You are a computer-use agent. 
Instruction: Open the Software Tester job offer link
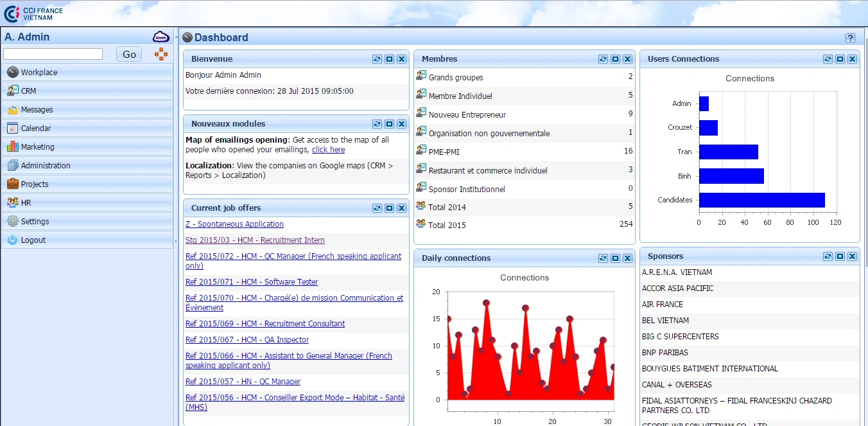pyautogui.click(x=252, y=282)
